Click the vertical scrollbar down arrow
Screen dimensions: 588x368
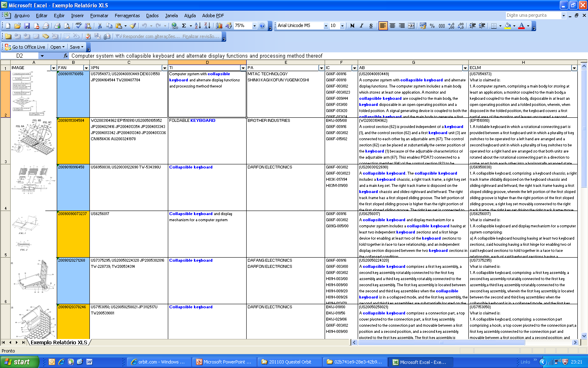584,336
